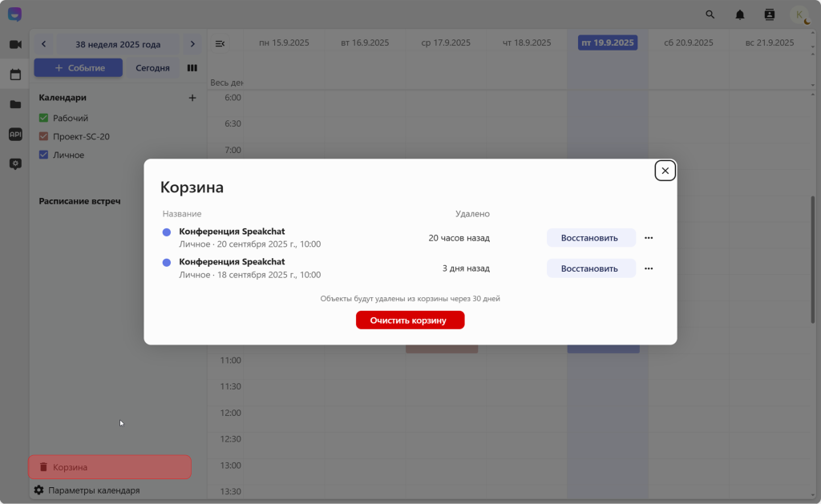Go to next week with right chevron

pyautogui.click(x=192, y=44)
